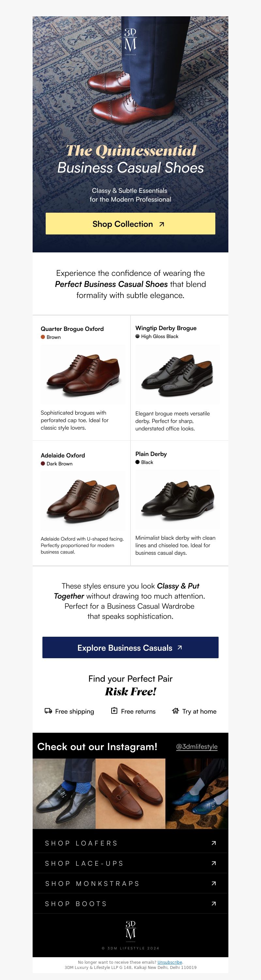The image size is (261, 980).
Task: Click the Unsubscribe link
Action: pyautogui.click(x=170, y=962)
